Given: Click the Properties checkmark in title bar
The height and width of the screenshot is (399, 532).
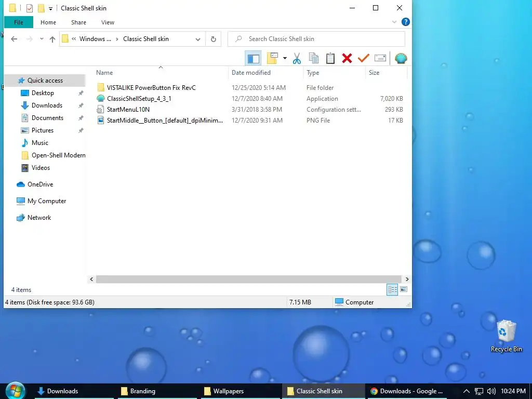Looking at the screenshot, I should click(30, 8).
